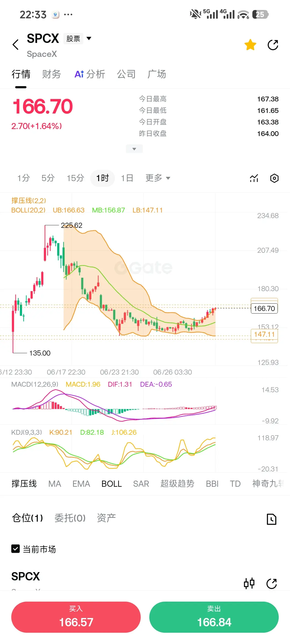Switch to the 公司 tab
Viewport: 290px width, 644px height.
pos(126,74)
